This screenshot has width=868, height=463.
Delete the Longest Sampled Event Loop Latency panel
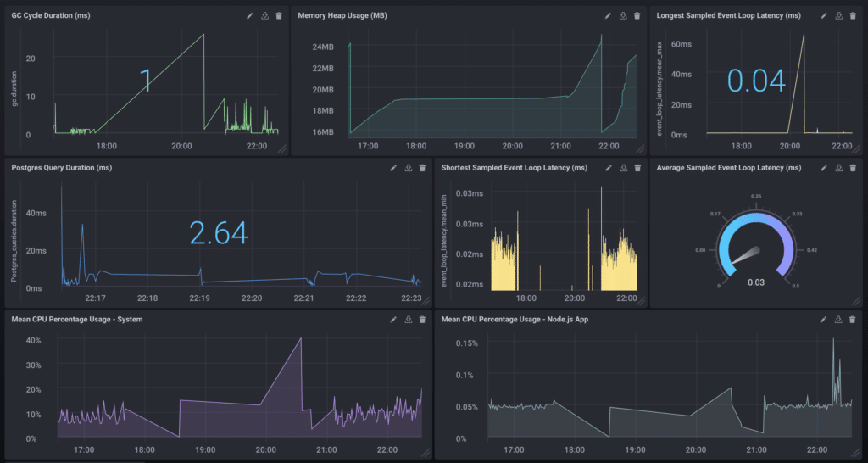(853, 15)
